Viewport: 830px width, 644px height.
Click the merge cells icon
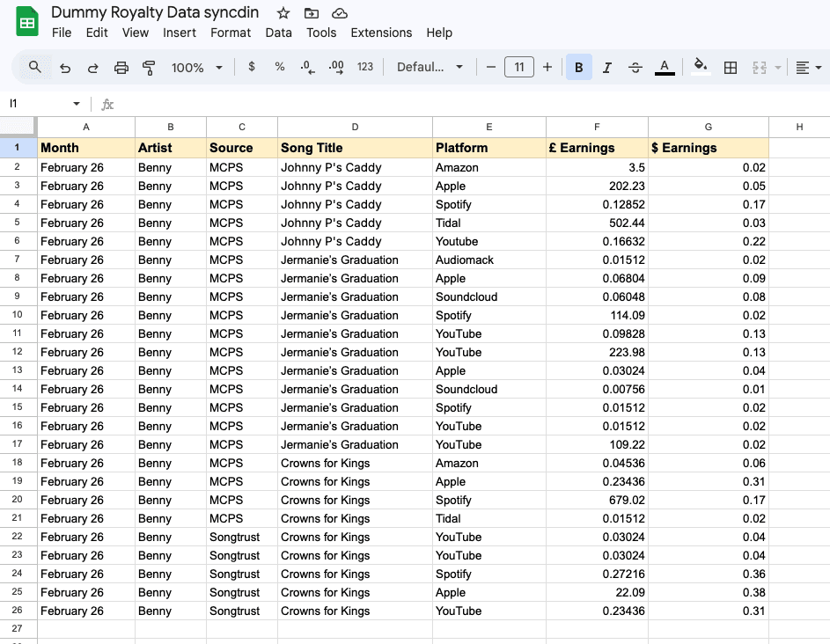pyautogui.click(x=760, y=68)
